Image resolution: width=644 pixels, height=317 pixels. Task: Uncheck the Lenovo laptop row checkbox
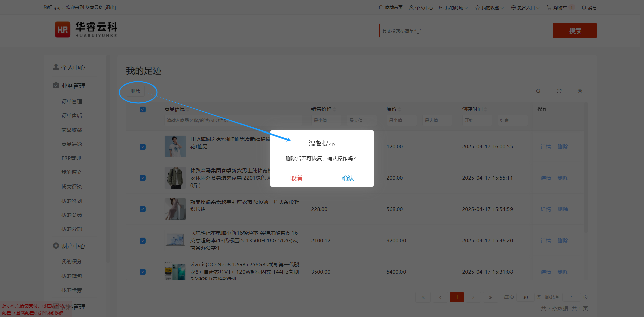[143, 241]
